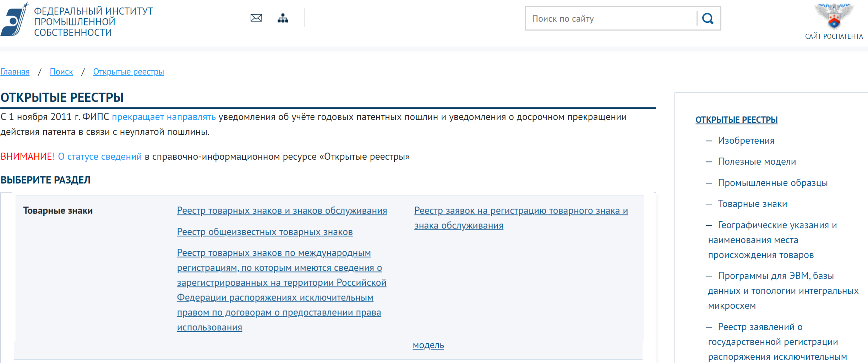Select sidebar item 'Товарные знаки'
The image size is (868, 363).
click(x=752, y=204)
